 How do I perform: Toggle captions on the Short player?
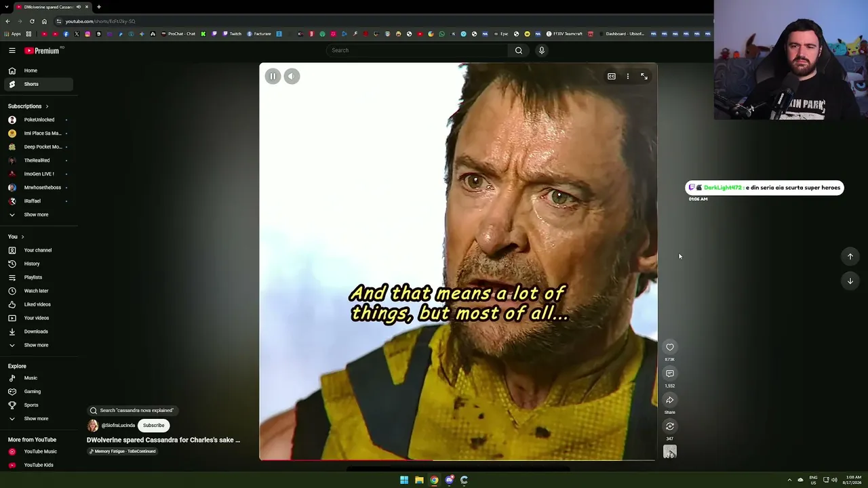point(612,77)
